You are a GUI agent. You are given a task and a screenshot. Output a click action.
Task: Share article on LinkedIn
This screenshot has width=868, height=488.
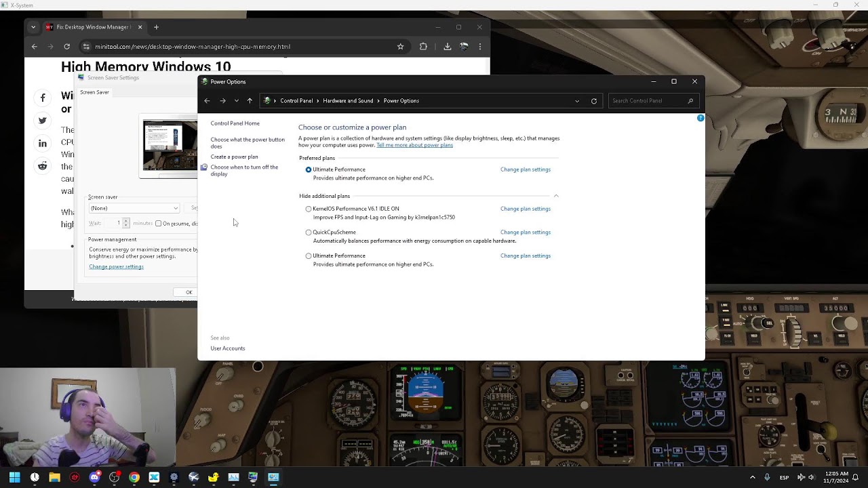(x=43, y=144)
